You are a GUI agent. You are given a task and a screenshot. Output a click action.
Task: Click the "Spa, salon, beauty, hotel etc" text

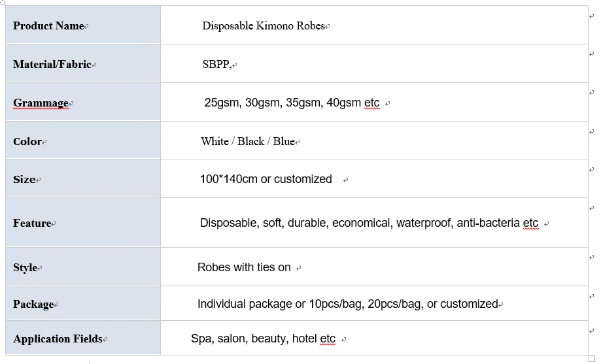tap(263, 339)
